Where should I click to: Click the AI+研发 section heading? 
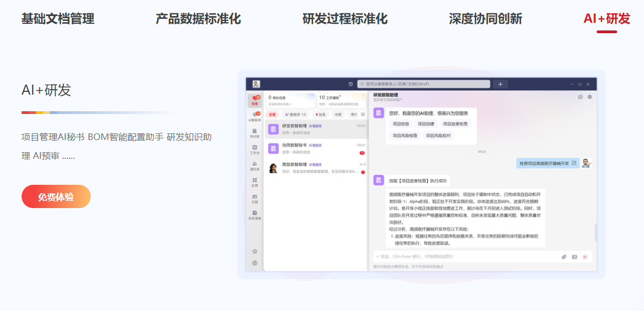(47, 90)
